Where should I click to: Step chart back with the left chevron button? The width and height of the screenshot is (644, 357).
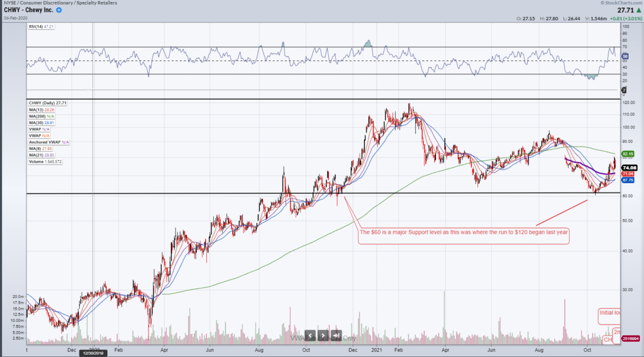[310, 336]
